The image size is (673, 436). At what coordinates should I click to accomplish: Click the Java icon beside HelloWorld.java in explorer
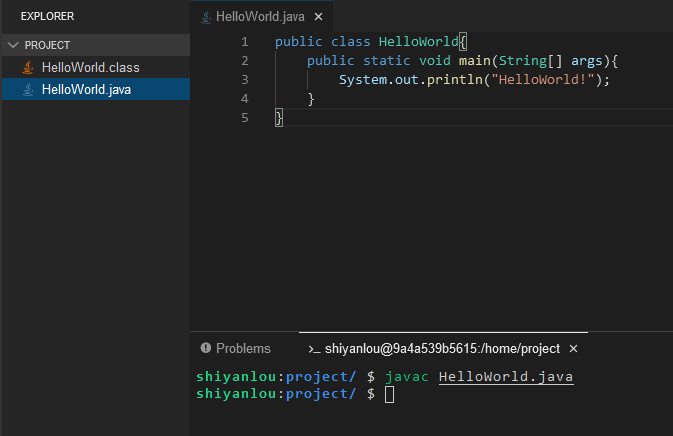(x=28, y=89)
